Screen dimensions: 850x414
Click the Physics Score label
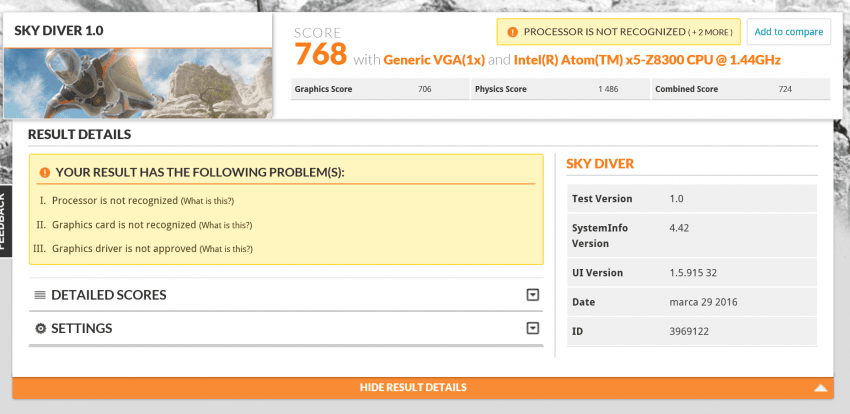pos(501,89)
